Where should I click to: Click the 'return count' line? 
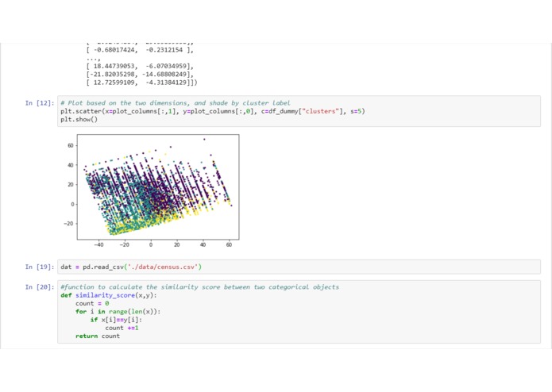[x=98, y=336]
